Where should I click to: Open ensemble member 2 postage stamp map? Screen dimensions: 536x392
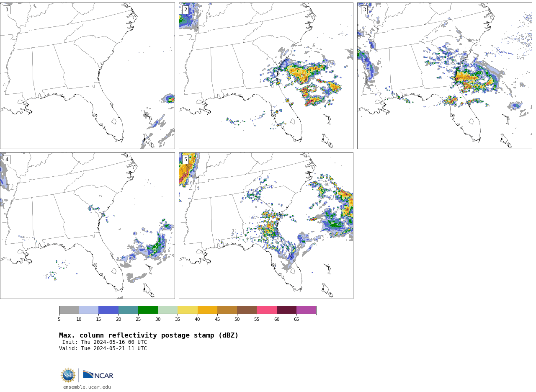(x=266, y=76)
